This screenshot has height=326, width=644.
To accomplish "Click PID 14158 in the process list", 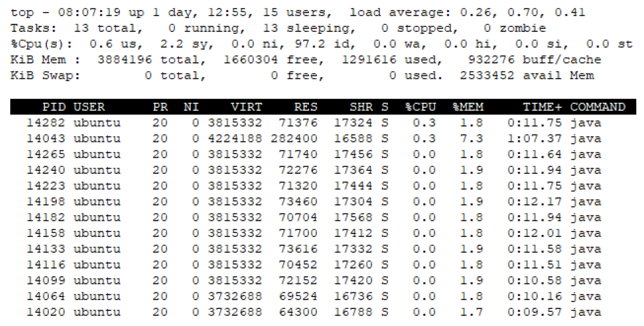I will 46,233.
